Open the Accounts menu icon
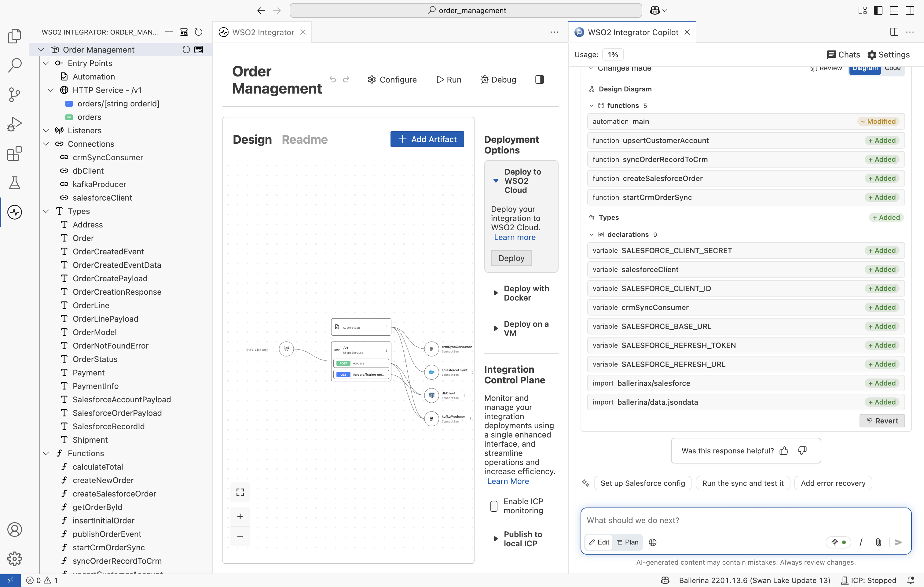This screenshot has width=924, height=587. (x=14, y=530)
